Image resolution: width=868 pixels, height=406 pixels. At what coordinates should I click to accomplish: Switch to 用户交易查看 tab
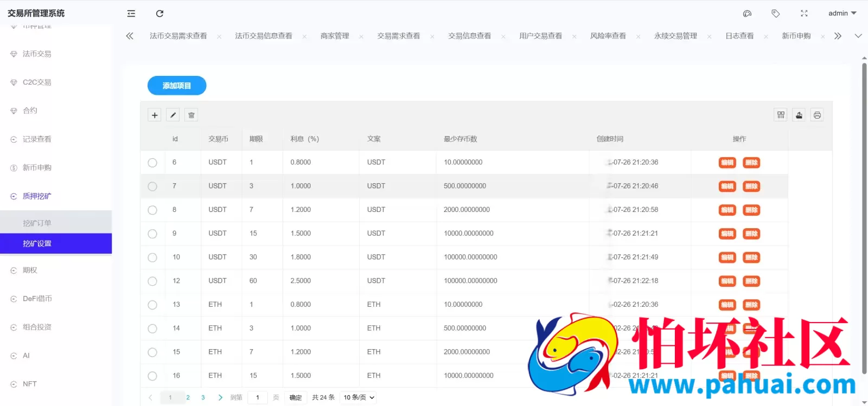(x=540, y=36)
